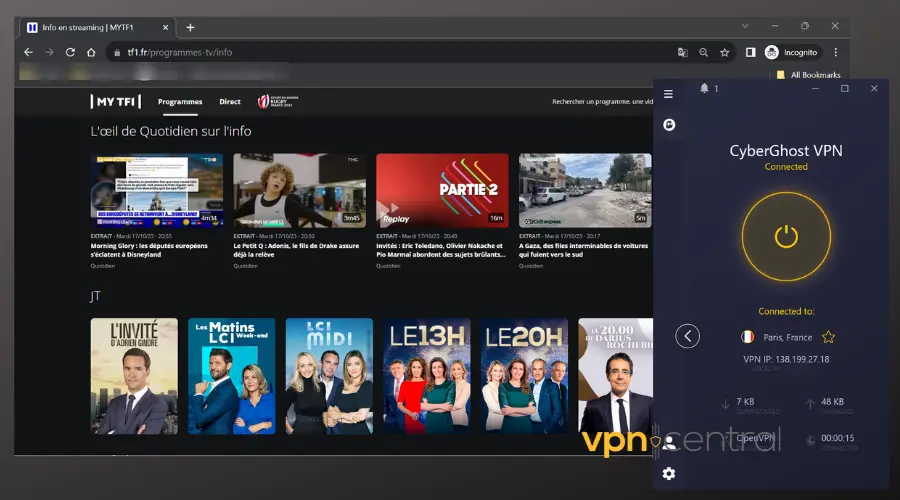Toggle the CyberGhost VPN power button
The image size is (900, 500).
(x=786, y=237)
